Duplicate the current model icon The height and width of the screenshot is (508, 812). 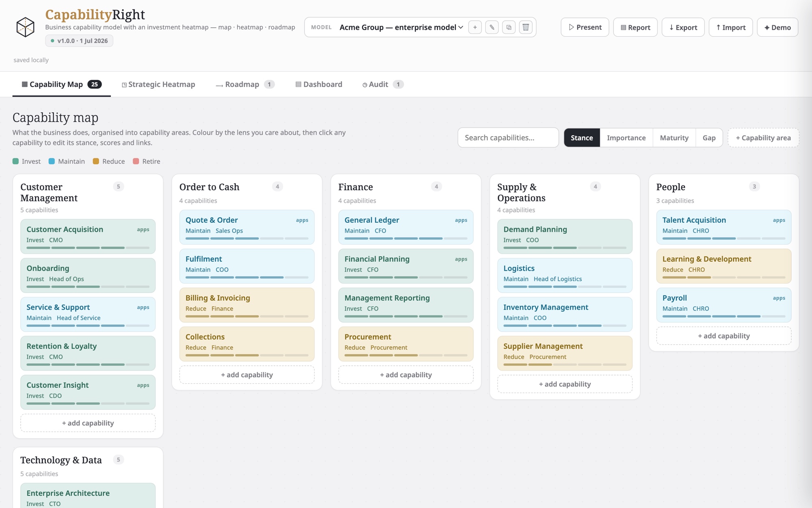coord(509,27)
